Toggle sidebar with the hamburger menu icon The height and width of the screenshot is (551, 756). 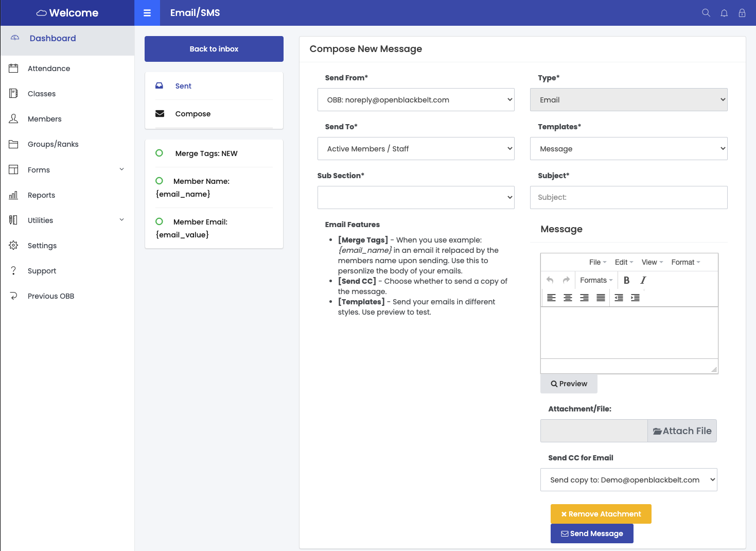coord(147,13)
